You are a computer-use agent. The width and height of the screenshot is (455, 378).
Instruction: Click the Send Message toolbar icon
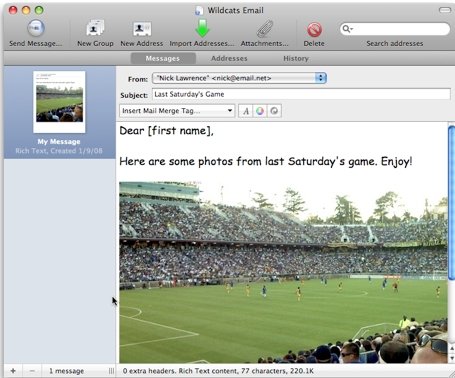pos(36,29)
